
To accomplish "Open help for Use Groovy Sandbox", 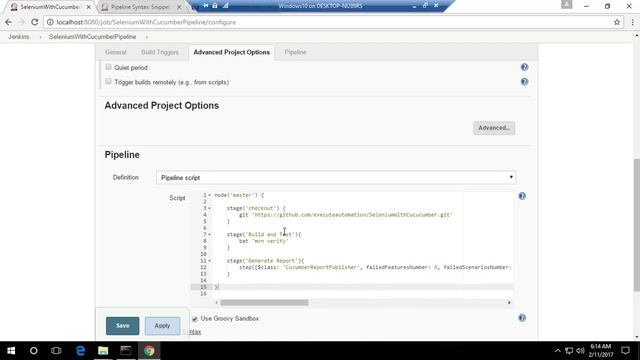I will [522, 318].
